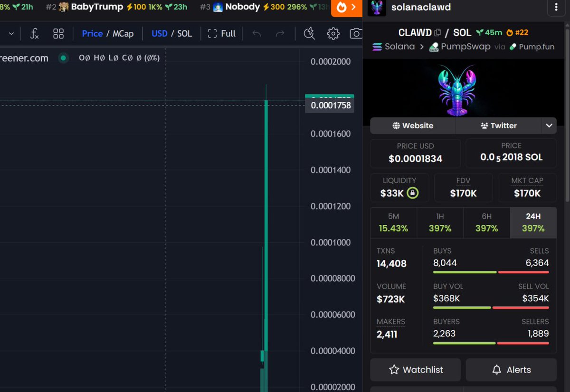Image resolution: width=570 pixels, height=392 pixels.
Task: Open the chart layout grid selector
Action: click(58, 33)
